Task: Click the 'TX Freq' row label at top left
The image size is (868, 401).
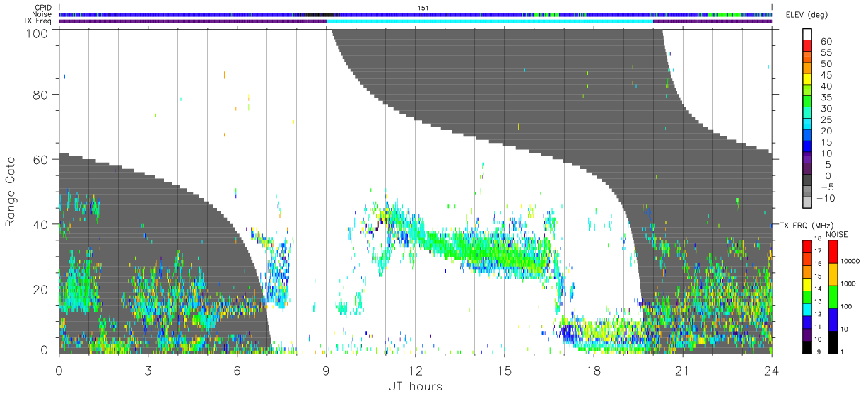Action: [38, 21]
